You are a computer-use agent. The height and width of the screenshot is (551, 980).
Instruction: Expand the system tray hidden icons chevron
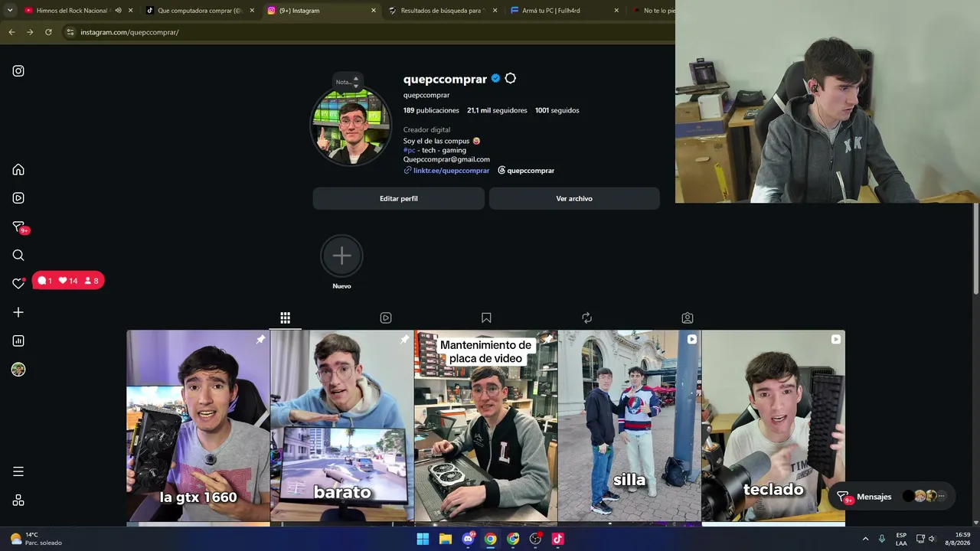(865, 539)
